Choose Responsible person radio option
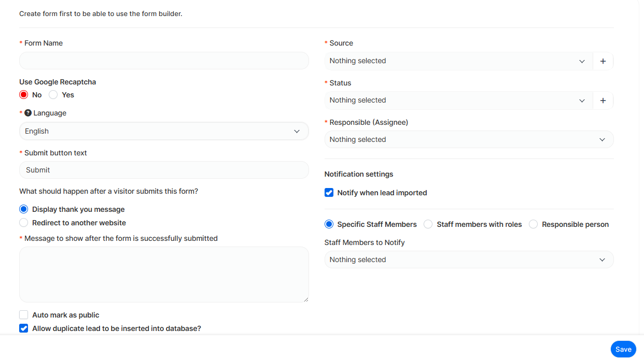 533,224
